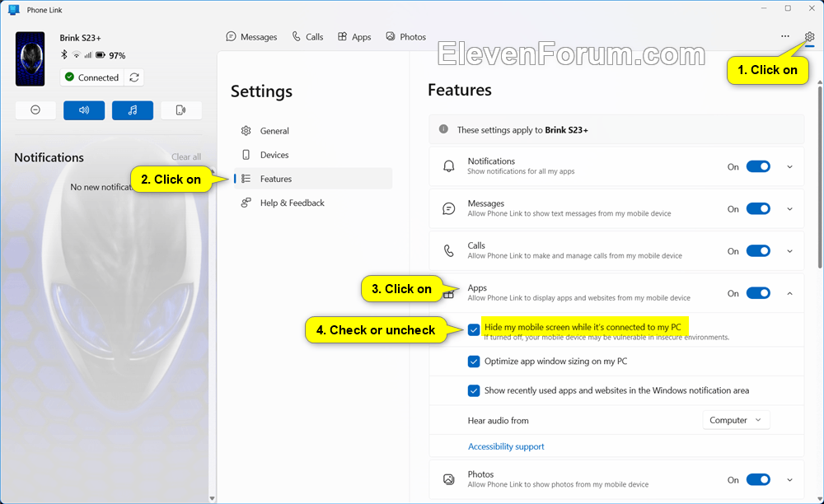
Task: Open the Hear audio from Computer dropdown
Action: click(736, 420)
